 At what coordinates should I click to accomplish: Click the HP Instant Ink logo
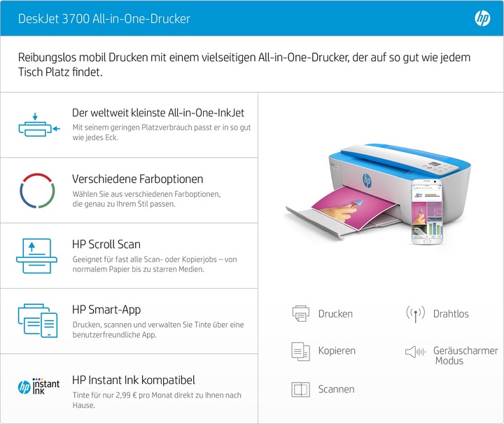coord(38,386)
